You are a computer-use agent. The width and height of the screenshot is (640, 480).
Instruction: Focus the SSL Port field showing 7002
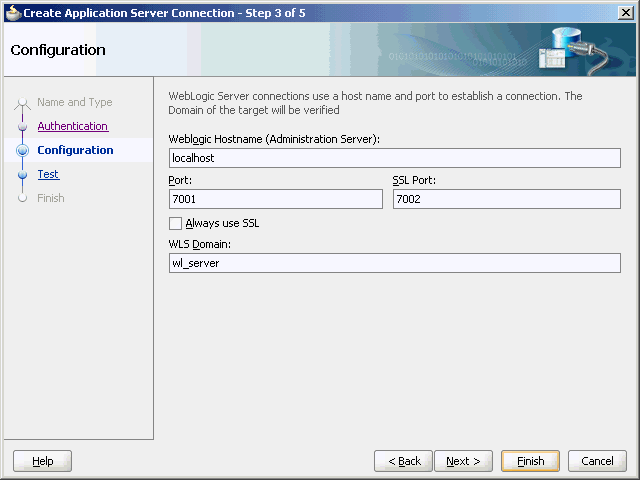point(507,199)
